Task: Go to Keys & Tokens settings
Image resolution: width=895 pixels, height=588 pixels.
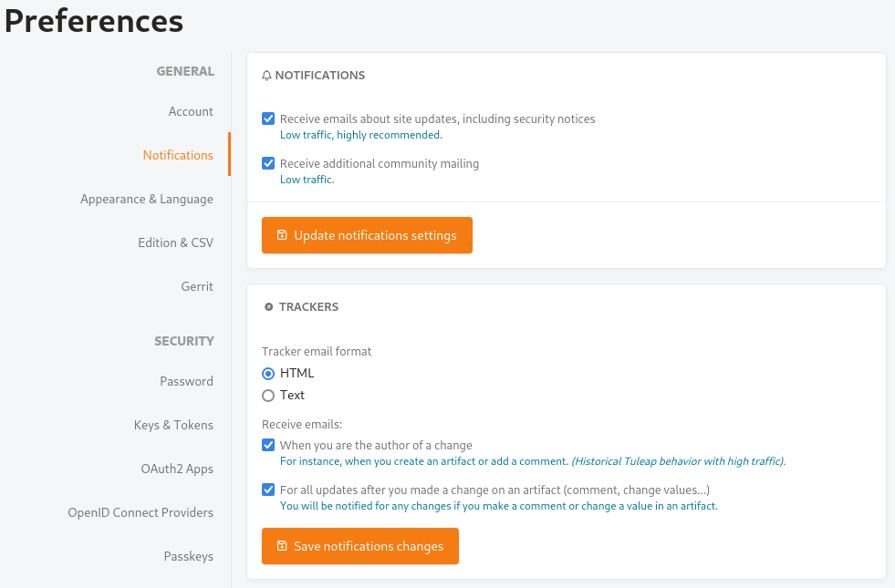Action: [173, 425]
